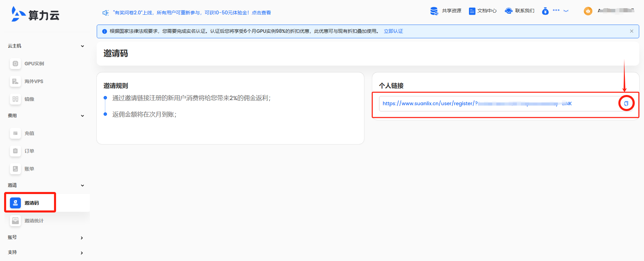Click the 海外VPS icon

click(15, 81)
